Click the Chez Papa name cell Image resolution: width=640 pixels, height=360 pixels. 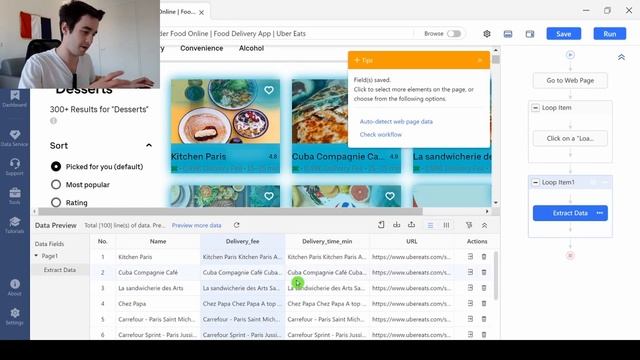coord(158,303)
